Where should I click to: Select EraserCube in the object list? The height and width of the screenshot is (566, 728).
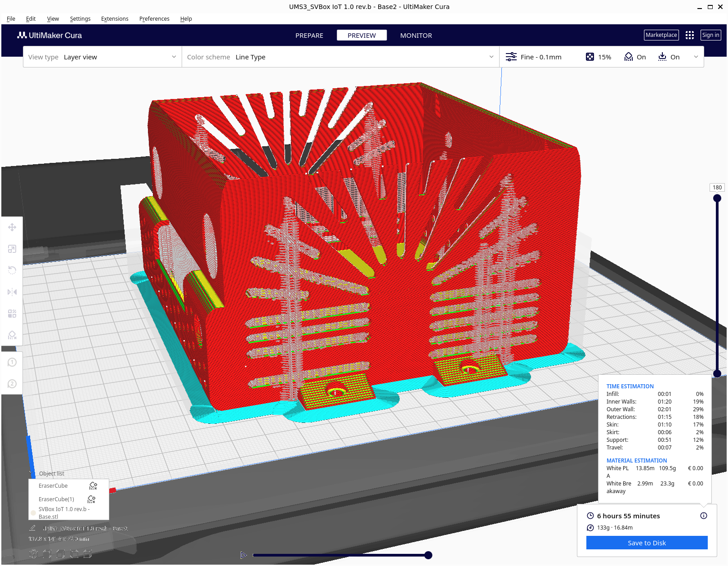point(69,486)
